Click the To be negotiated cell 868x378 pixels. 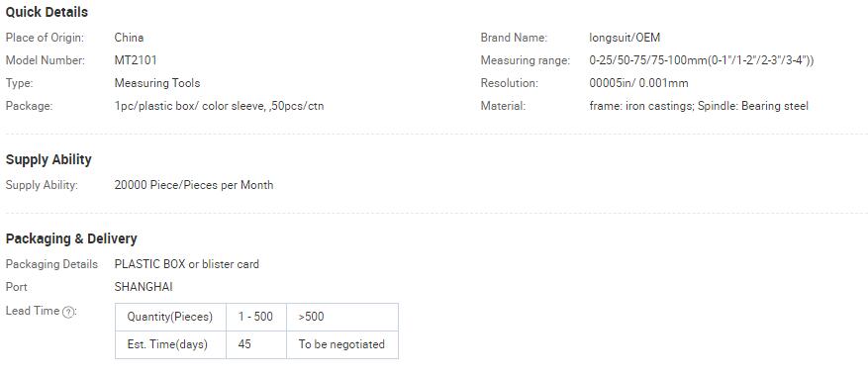342,344
